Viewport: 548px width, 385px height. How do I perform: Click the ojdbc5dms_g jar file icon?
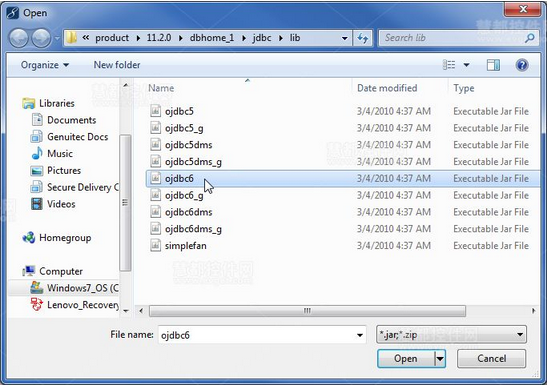[x=156, y=161]
